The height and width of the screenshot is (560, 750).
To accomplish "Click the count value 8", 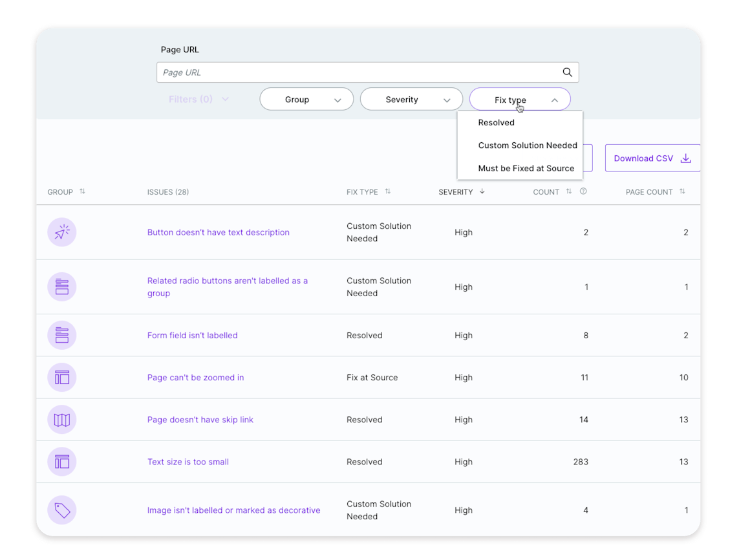I will pyautogui.click(x=586, y=335).
